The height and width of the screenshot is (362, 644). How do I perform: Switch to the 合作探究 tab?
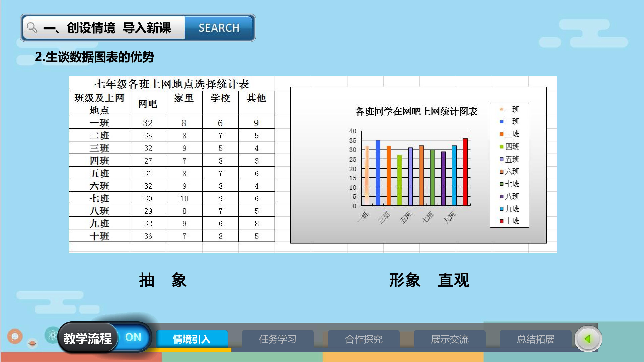tap(364, 339)
